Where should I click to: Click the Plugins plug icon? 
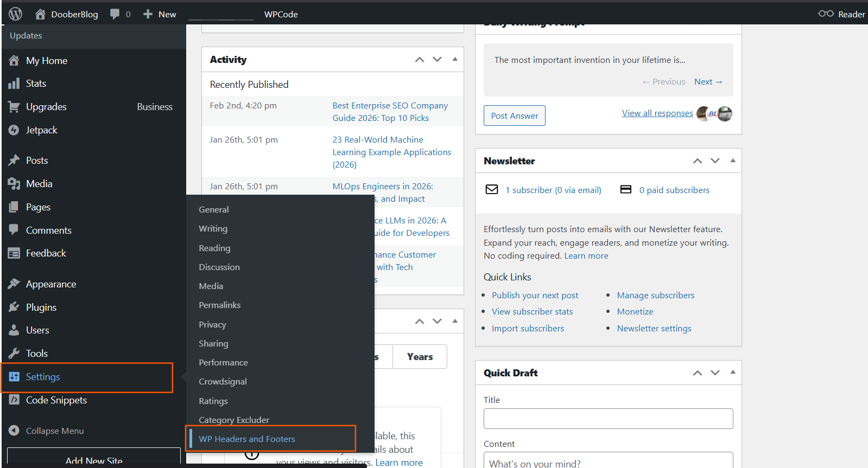(14, 307)
